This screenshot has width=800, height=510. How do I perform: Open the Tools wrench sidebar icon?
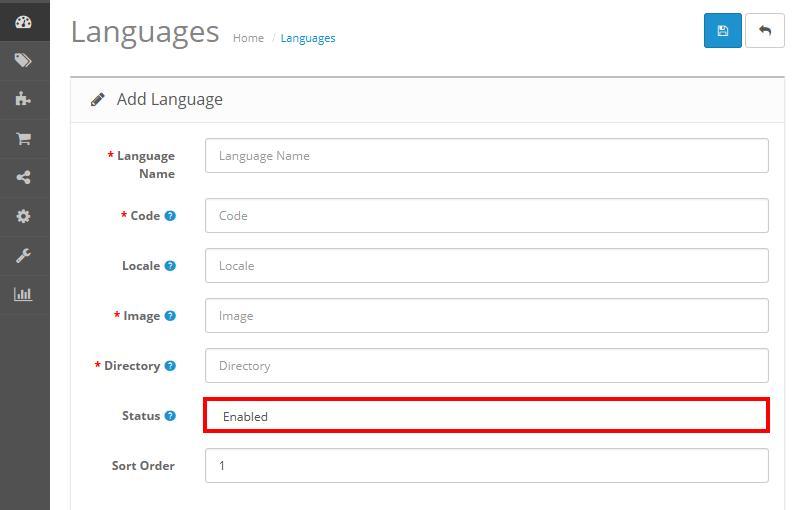(x=23, y=256)
